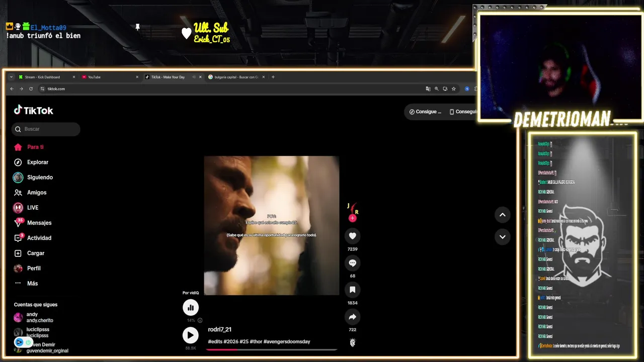Open vidIQ stats bar chart button
Viewport: 644px width, 362px height.
(x=190, y=307)
